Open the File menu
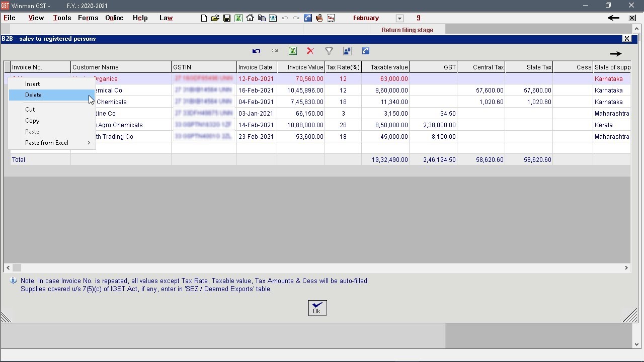The image size is (644, 362). [x=10, y=18]
